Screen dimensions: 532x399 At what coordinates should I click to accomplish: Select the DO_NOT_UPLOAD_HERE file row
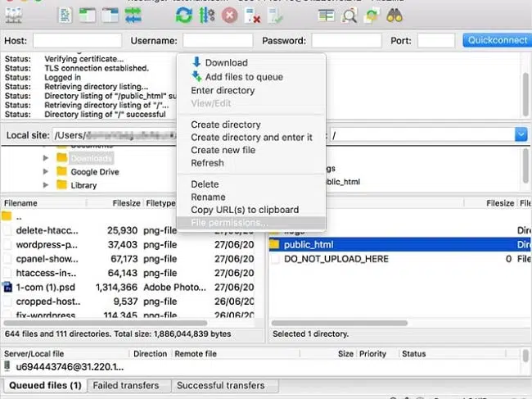[400, 259]
